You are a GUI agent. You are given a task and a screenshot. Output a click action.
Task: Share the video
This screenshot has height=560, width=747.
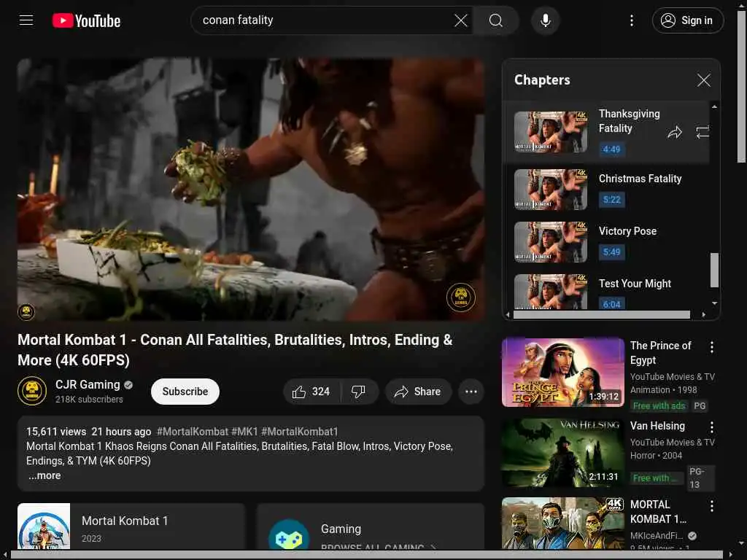tap(418, 392)
